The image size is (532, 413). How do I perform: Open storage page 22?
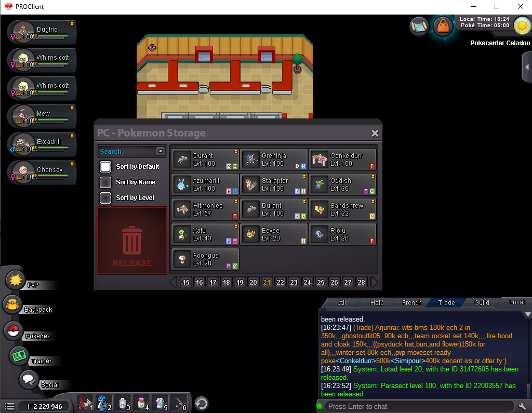pos(280,283)
